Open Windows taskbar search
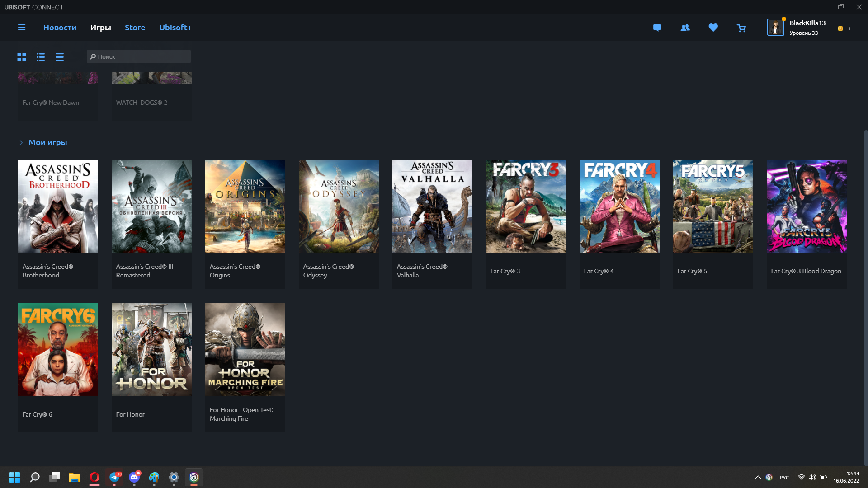 pos(35,477)
